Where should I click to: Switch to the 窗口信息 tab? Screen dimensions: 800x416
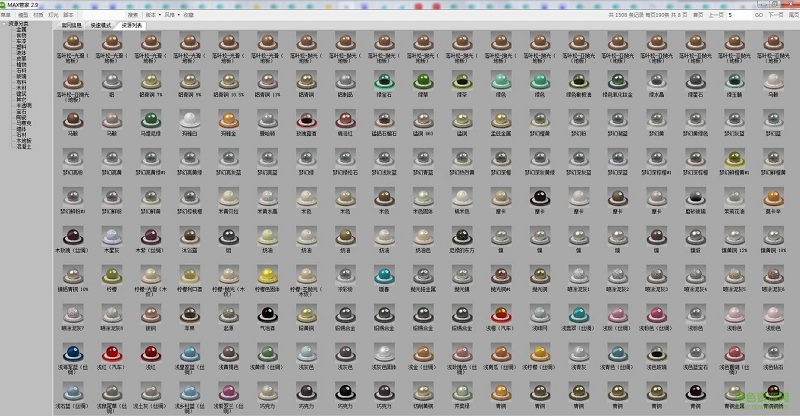click(x=72, y=24)
